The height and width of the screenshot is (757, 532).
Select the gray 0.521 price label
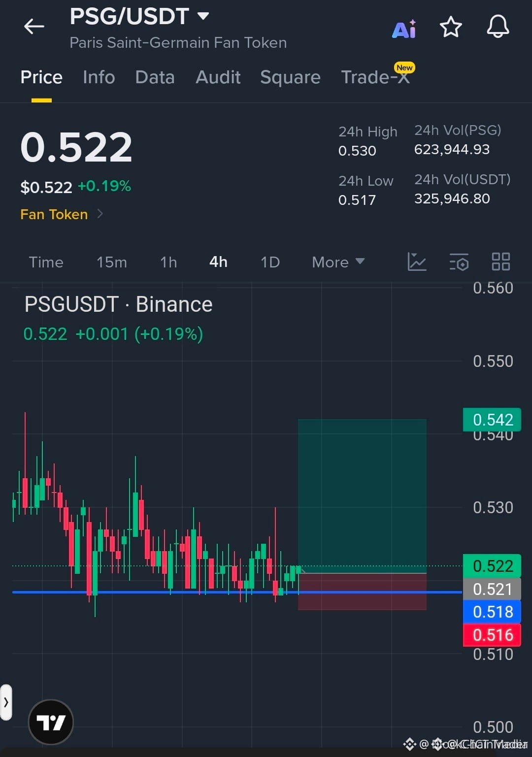click(492, 589)
